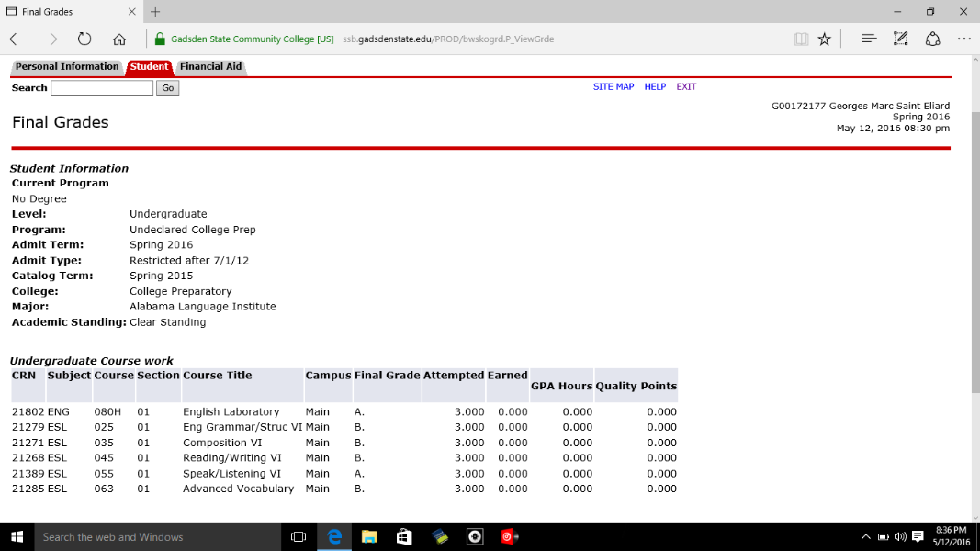Screen dimensions: 980x551
Task: Click CRN 21285 in the table
Action: [x=28, y=489]
